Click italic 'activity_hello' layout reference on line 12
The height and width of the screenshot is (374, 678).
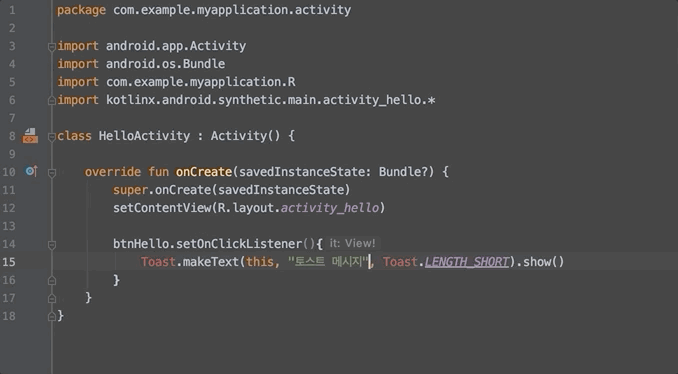[330, 208]
